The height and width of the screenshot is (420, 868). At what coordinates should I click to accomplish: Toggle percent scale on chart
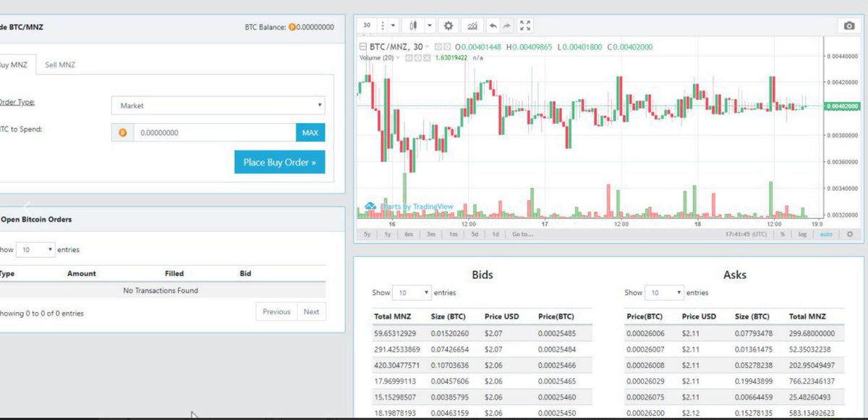[x=783, y=235]
